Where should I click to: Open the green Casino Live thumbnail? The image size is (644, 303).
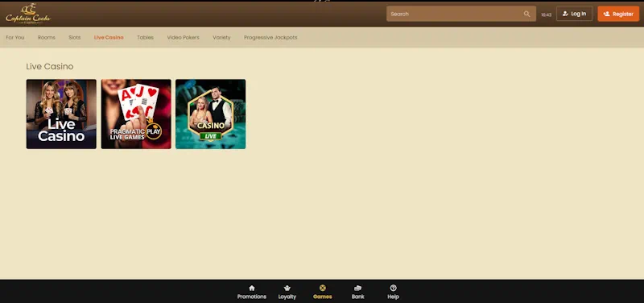click(x=211, y=114)
